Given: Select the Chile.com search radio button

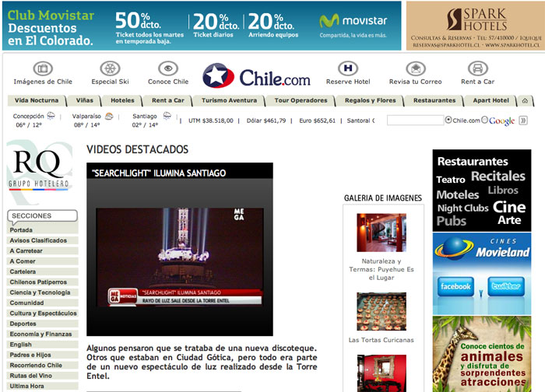Looking at the screenshot, I should point(448,120).
